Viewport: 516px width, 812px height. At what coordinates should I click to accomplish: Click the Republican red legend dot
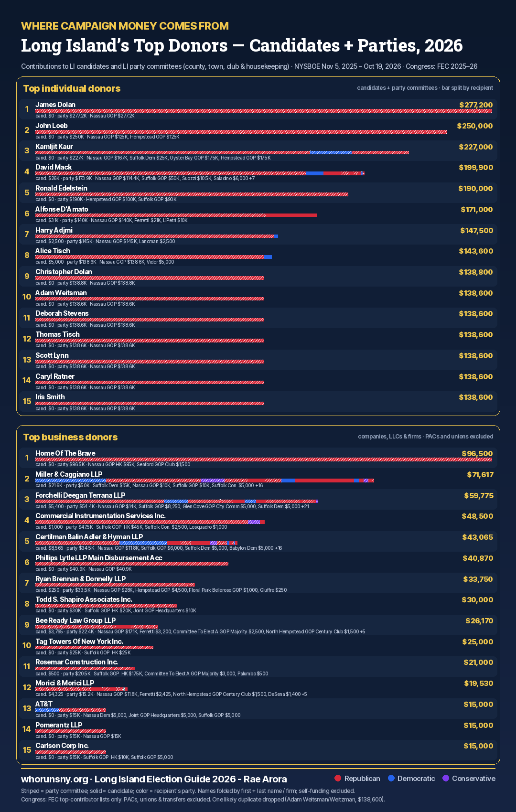[x=338, y=779]
